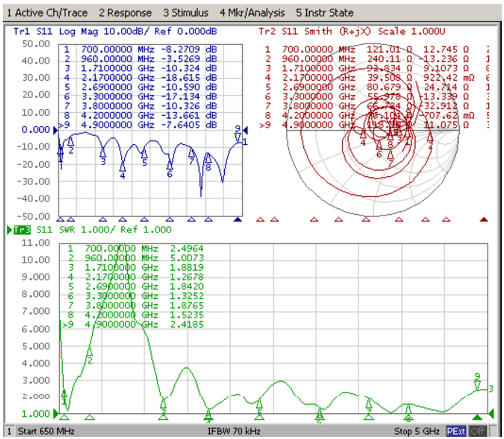Screen dimensions: 504x439
Task: Click the channel number 1 box in status bar
Action: pos(9,431)
